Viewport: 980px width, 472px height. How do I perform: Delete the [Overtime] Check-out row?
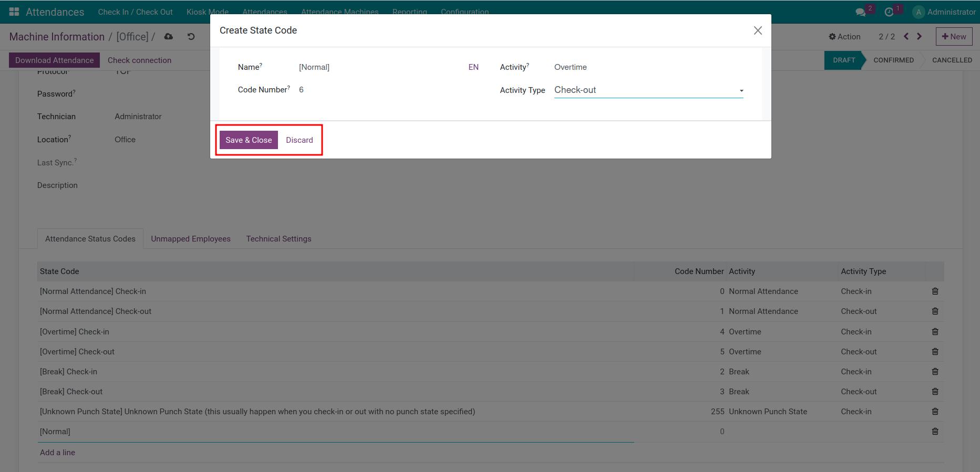[935, 352]
